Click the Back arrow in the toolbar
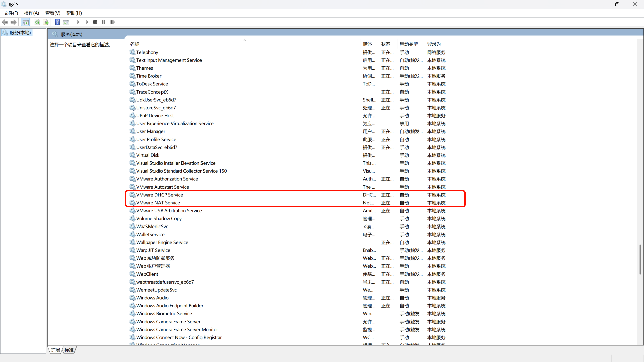This screenshot has width=644, height=362. (5, 22)
